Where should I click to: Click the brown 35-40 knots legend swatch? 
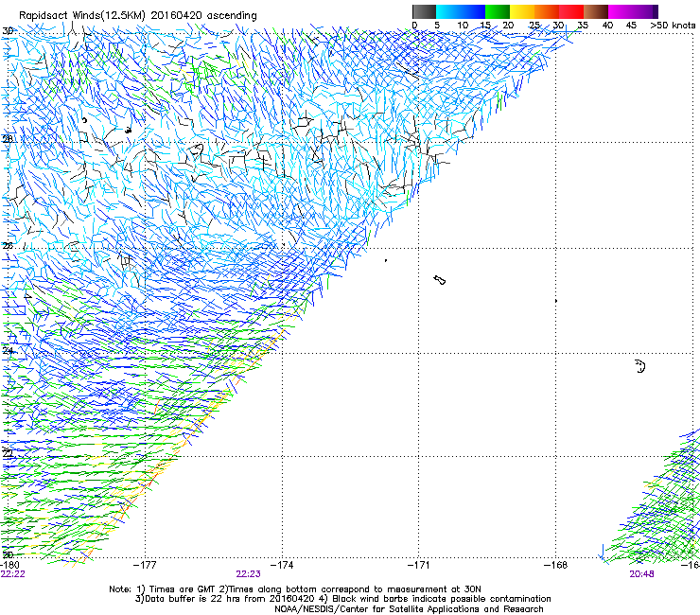[596, 11]
